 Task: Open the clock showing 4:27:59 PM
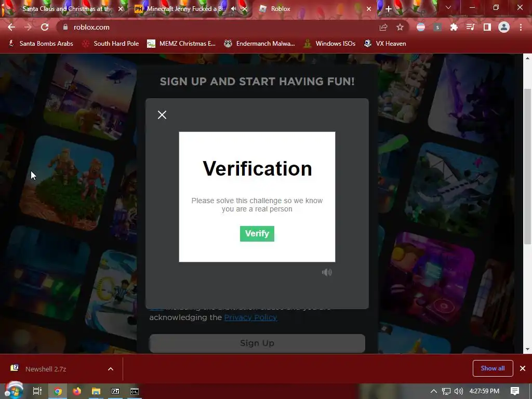tap(484, 391)
